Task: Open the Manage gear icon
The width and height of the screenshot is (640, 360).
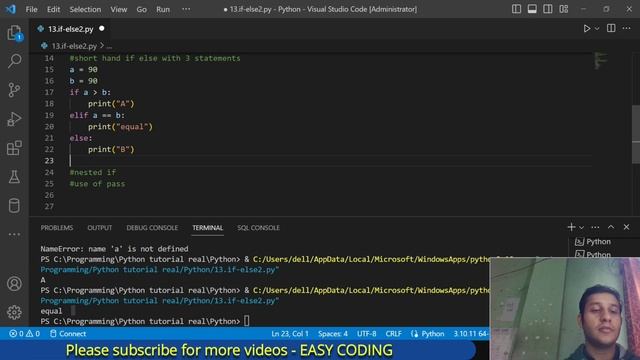Action: click(14, 312)
